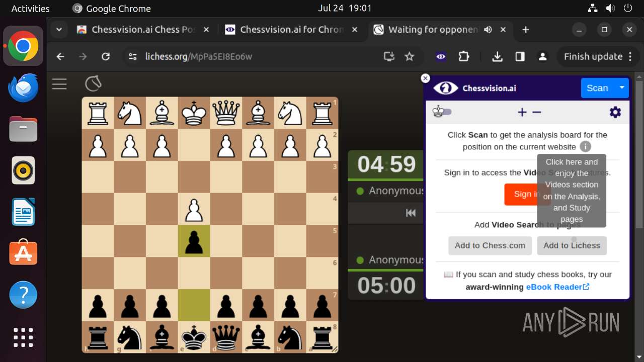Decrease popup size with minus
The image size is (644, 362).
(x=537, y=112)
